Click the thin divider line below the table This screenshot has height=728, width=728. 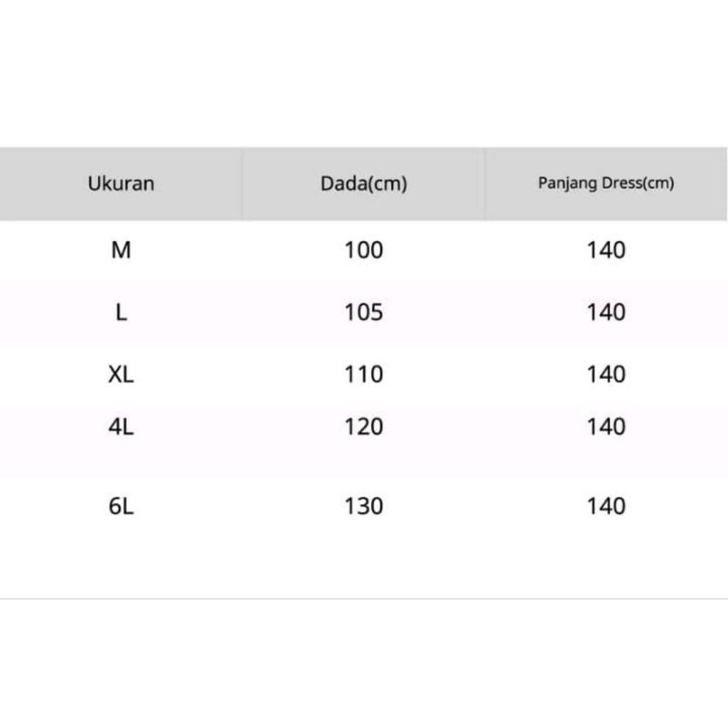click(x=364, y=599)
